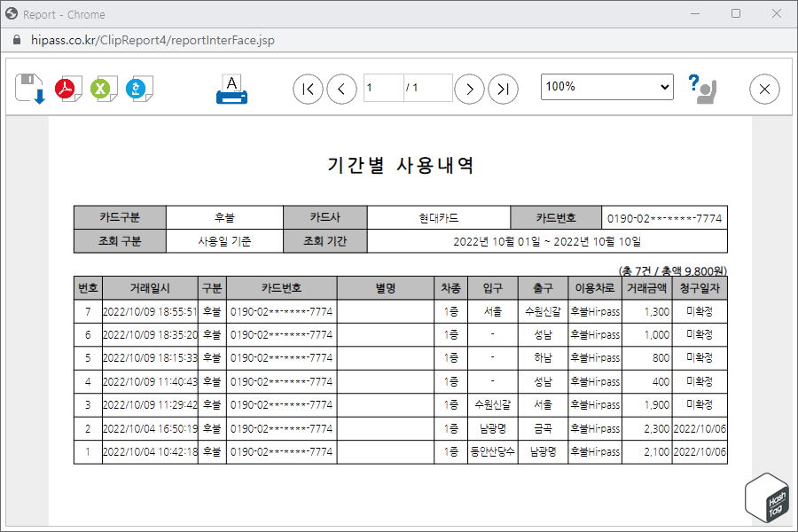Click entrance 동안산당수 in row 1
Image resolution: width=798 pixels, height=532 pixels.
pyautogui.click(x=493, y=451)
